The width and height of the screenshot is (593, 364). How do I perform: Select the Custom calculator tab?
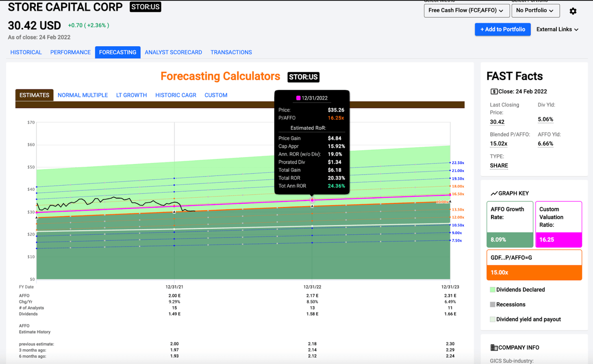(216, 95)
